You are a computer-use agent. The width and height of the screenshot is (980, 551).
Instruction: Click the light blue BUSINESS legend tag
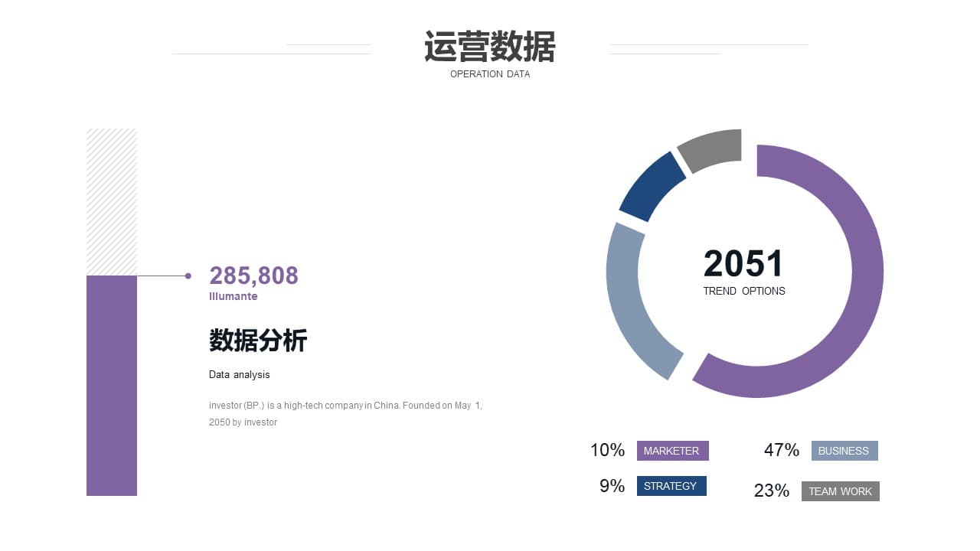(844, 451)
